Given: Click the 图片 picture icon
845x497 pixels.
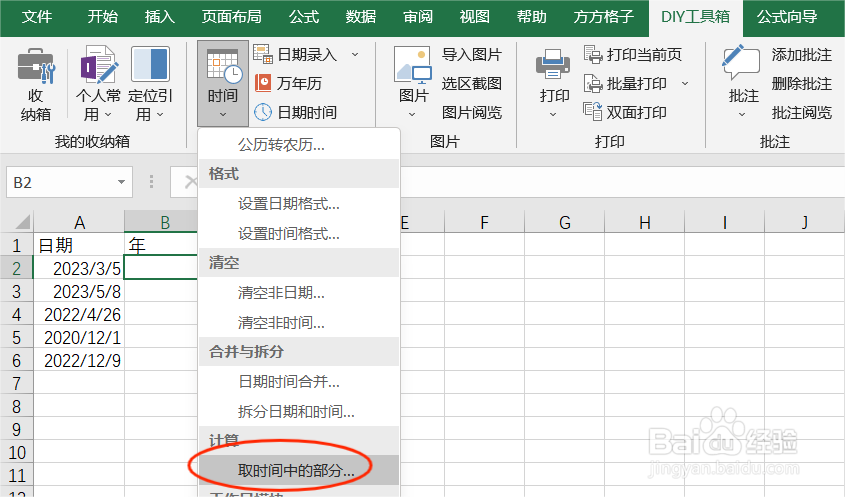Looking at the screenshot, I should click(x=413, y=65).
